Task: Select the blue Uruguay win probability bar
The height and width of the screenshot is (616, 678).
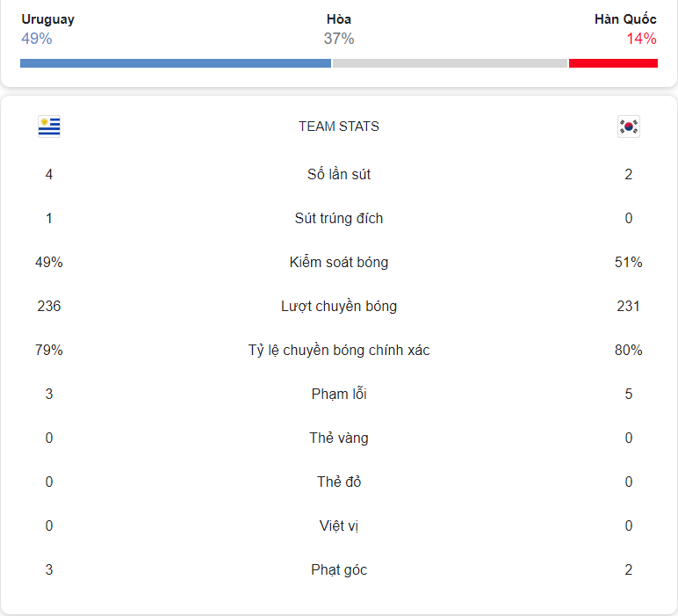Action: click(x=176, y=63)
